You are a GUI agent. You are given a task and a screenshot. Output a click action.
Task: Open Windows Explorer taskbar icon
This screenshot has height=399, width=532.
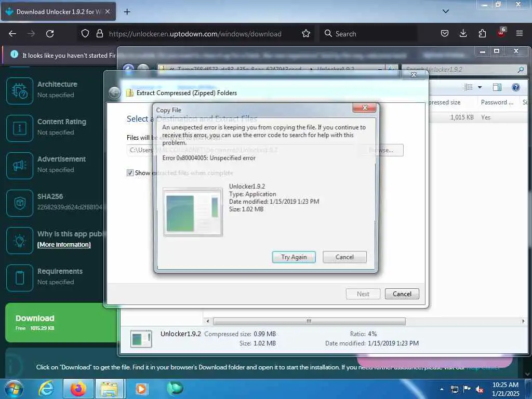(109, 389)
